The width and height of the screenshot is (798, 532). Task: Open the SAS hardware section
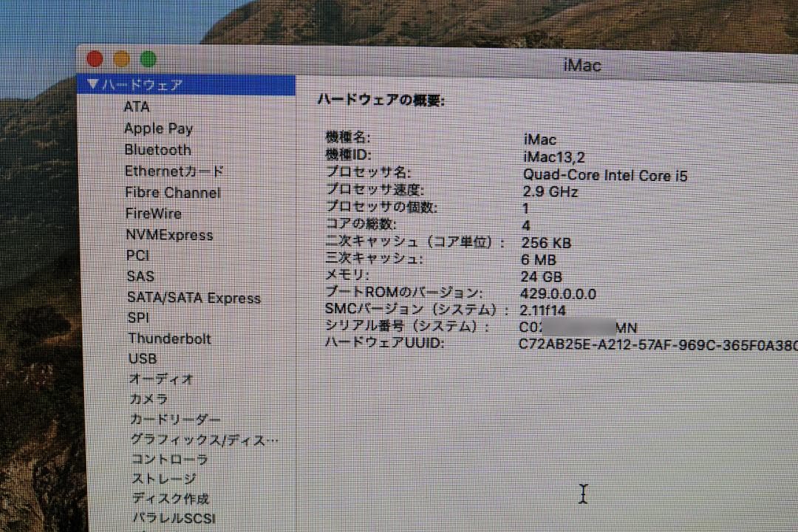140,276
